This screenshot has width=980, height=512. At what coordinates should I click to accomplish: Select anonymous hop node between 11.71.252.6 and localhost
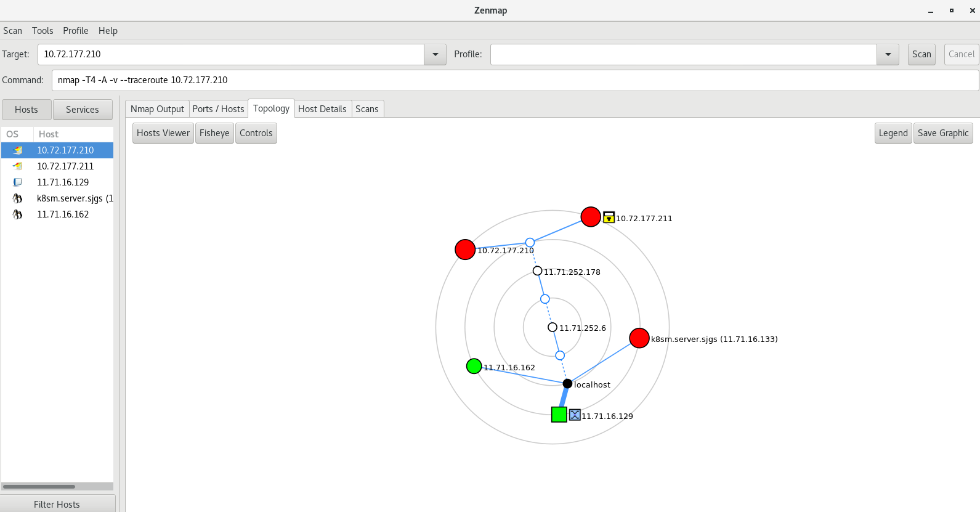560,356
